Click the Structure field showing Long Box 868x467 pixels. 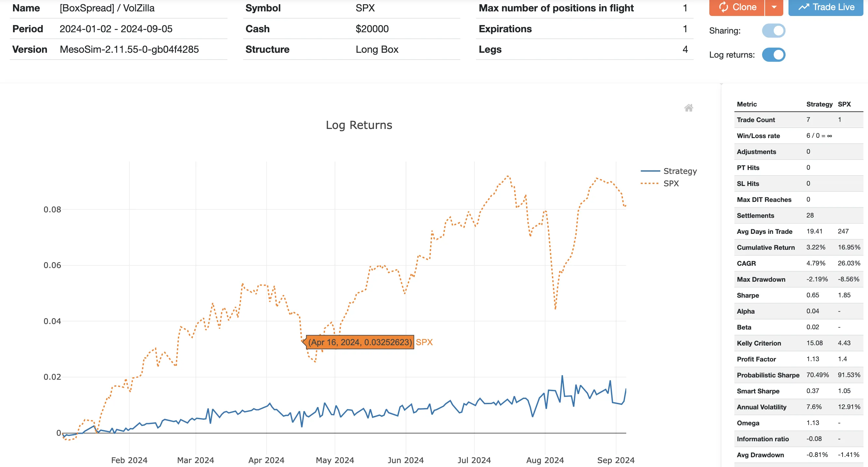[377, 50]
